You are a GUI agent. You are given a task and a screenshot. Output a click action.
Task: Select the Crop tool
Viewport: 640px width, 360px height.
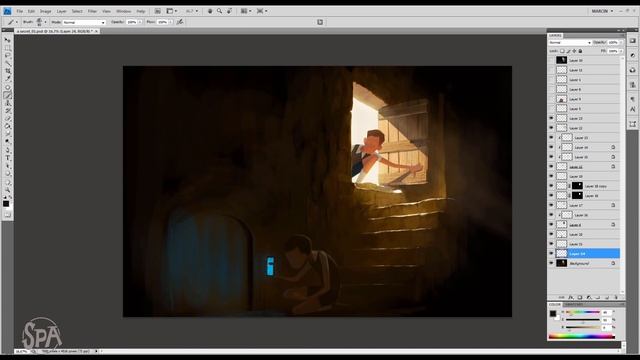click(x=7, y=71)
